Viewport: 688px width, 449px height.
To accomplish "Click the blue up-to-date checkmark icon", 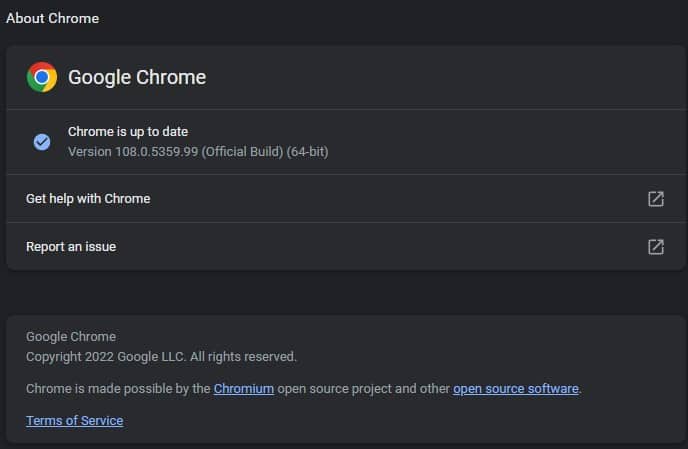I will 42,142.
